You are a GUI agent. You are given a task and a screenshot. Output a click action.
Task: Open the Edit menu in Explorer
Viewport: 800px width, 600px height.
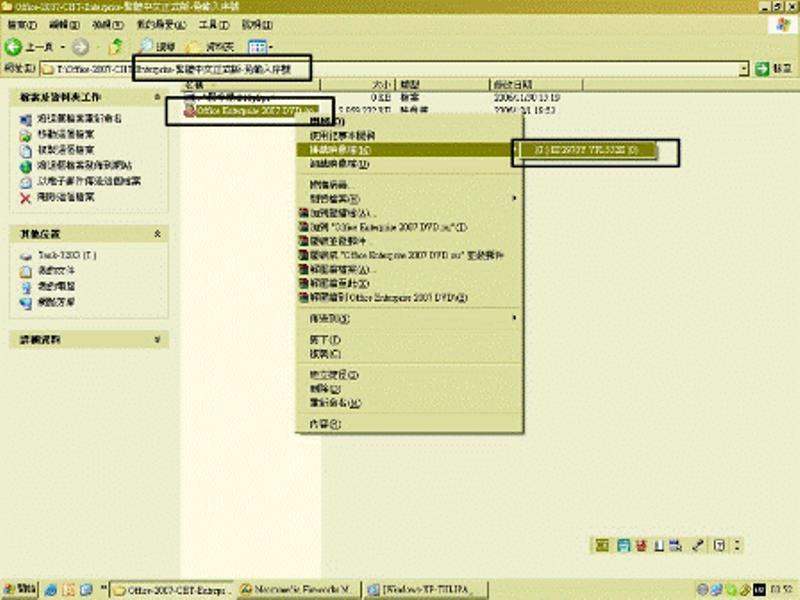[x=64, y=24]
